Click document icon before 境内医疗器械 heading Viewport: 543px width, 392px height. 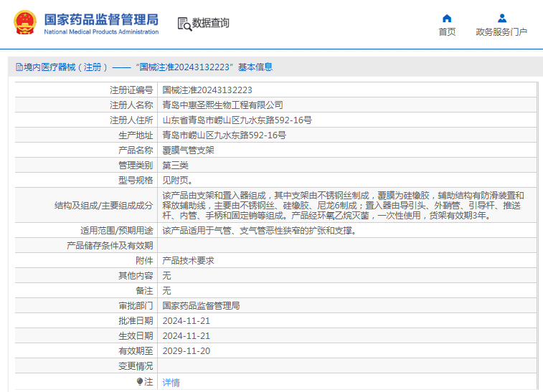(19, 67)
